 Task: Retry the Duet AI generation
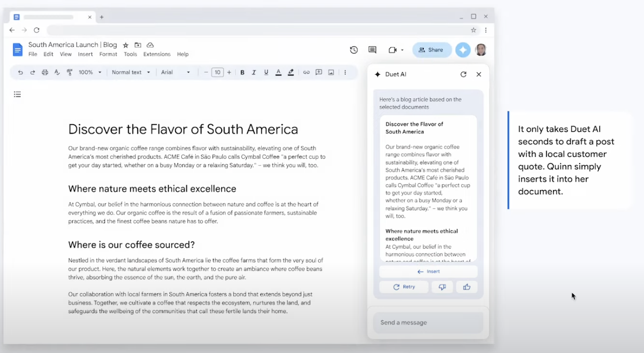[404, 287]
